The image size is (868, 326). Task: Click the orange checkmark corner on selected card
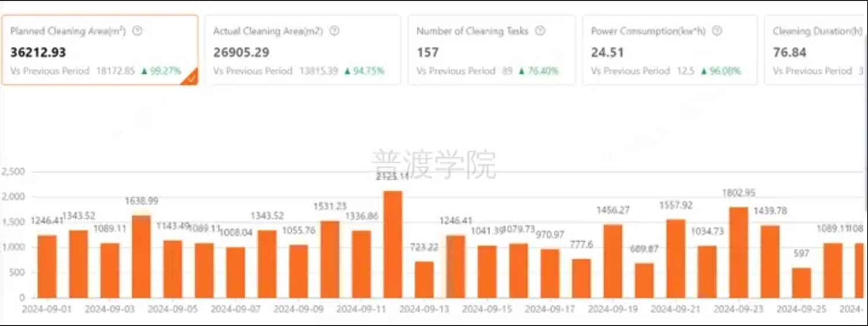pos(191,78)
